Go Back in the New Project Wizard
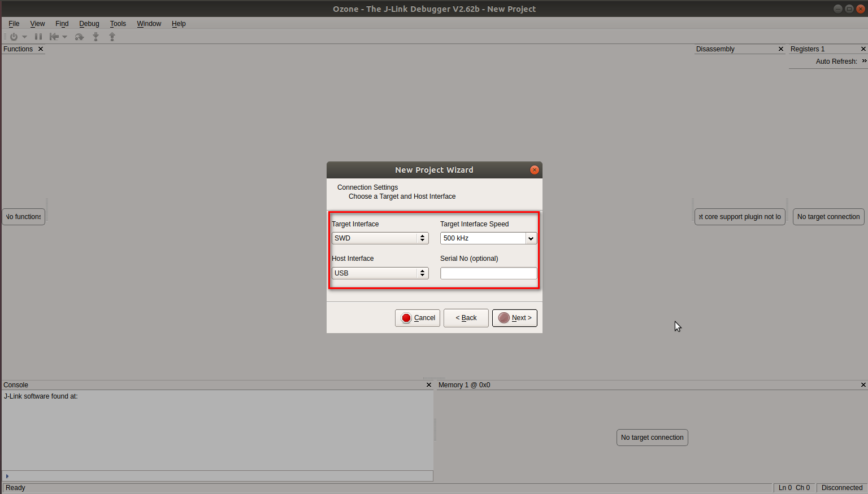868x494 pixels. pyautogui.click(x=466, y=318)
